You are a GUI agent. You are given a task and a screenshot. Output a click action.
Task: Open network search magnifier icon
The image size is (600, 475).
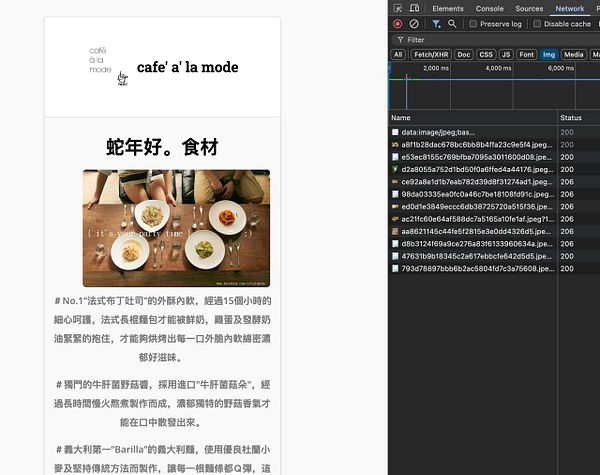(x=452, y=24)
